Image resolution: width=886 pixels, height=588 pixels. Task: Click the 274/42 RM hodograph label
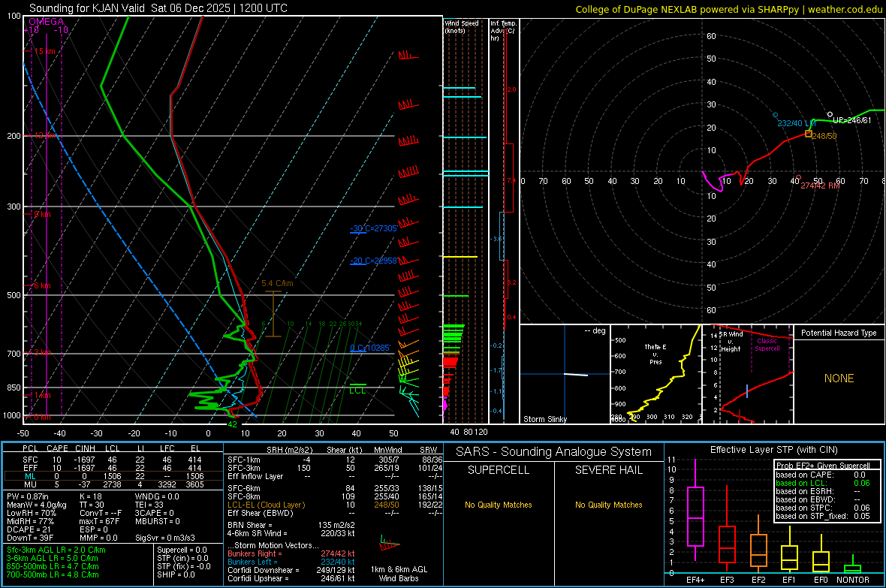820,185
